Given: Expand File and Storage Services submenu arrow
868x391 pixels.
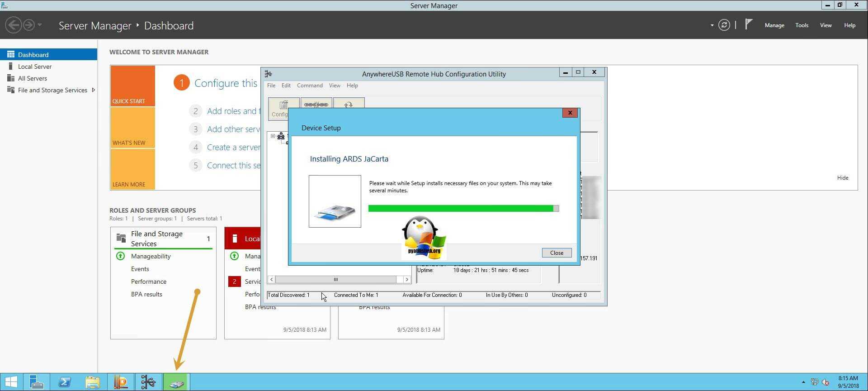Looking at the screenshot, I should coord(94,90).
